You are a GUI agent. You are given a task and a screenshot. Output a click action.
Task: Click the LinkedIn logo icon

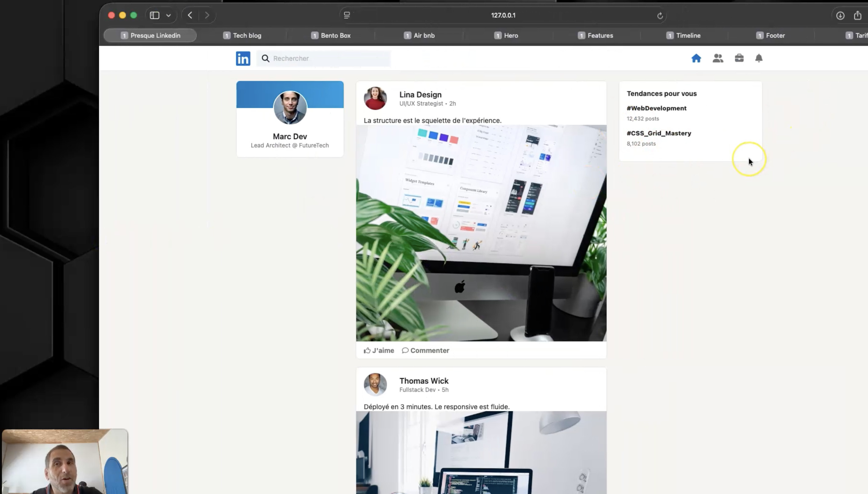pos(243,58)
